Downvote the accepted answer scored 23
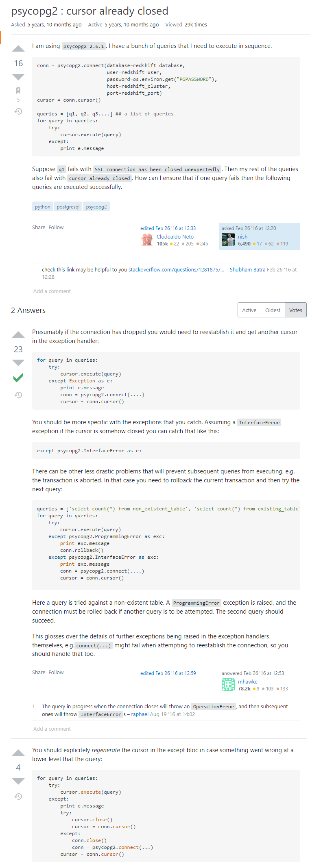 pyautogui.click(x=18, y=362)
